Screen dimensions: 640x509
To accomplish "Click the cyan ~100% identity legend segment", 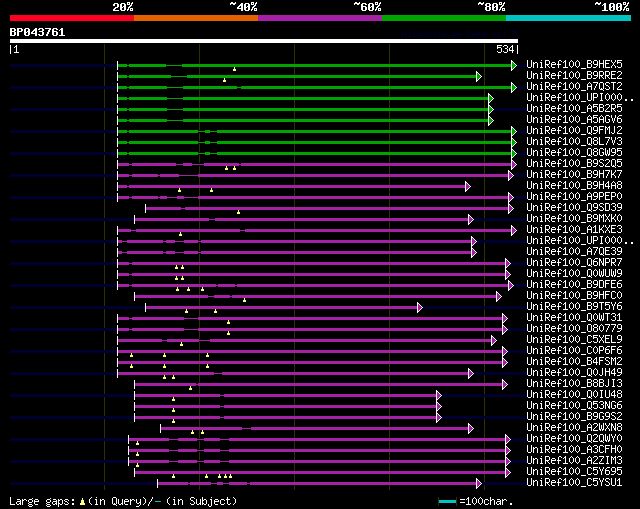I will tap(569, 18).
